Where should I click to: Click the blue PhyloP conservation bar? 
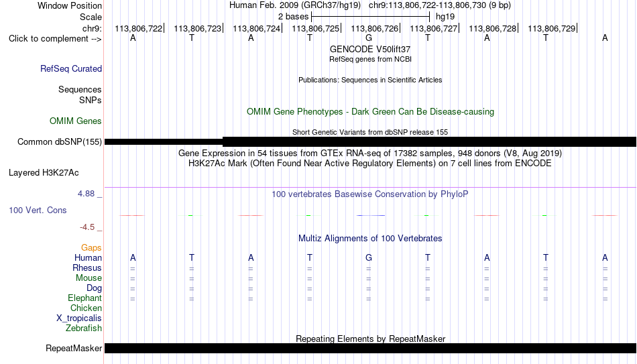pos(371,215)
